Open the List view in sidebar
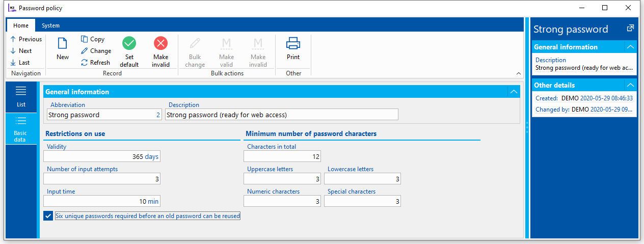 (x=21, y=96)
